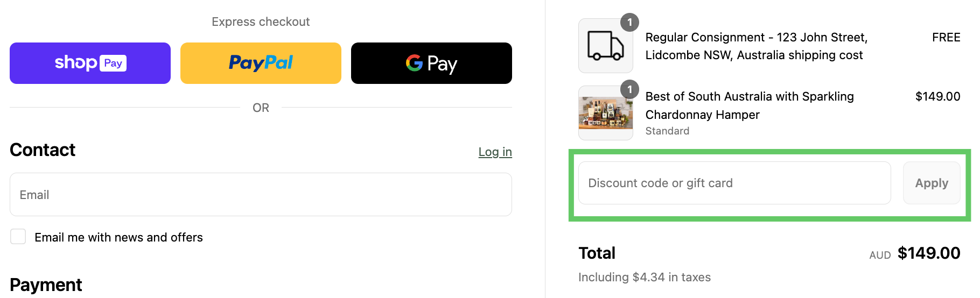This screenshot has height=298, width=980.
Task: Open the hamper product thumbnail
Action: pos(606,113)
